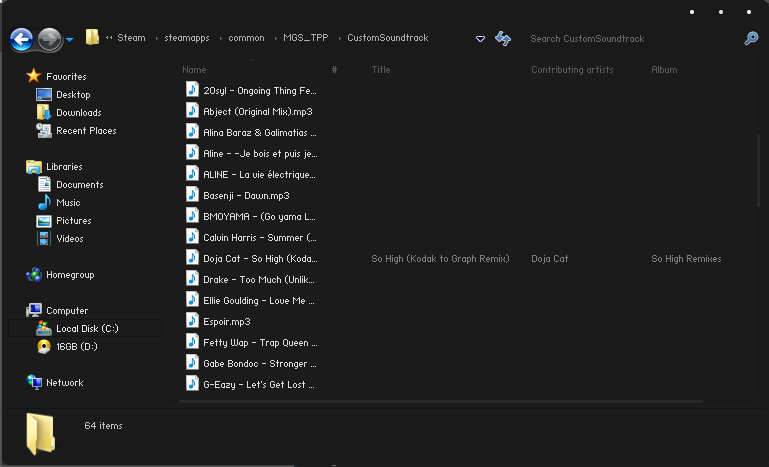Select ALINE - La vie électrique file icon
Screen dimensions: 769x467
(192, 174)
